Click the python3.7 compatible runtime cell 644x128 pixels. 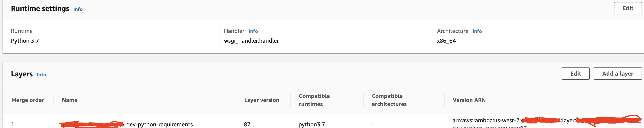point(311,125)
